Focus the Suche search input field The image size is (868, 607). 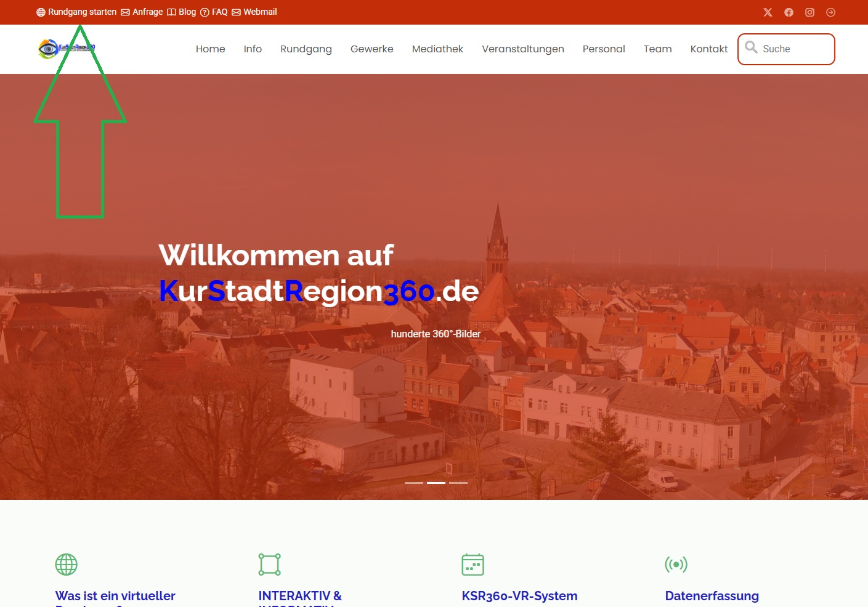tap(795, 49)
